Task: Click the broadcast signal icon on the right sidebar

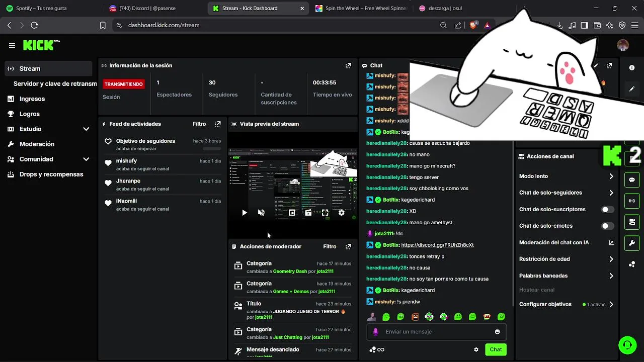Action: [632, 201]
